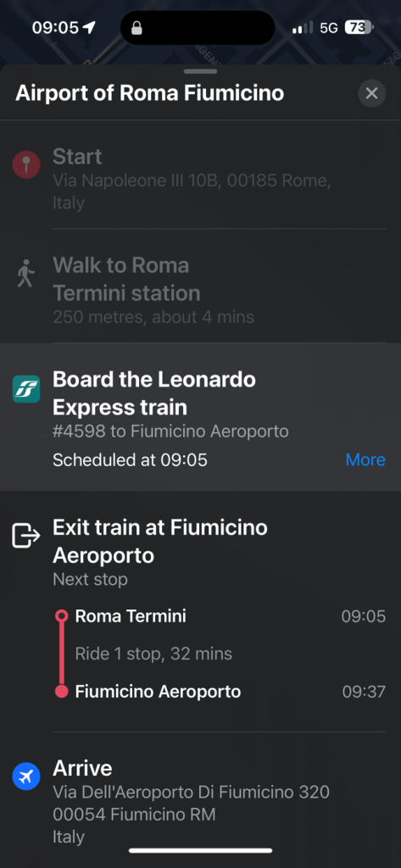Tap the sheet grabber handle at top
The width and height of the screenshot is (401, 868).
200,71
